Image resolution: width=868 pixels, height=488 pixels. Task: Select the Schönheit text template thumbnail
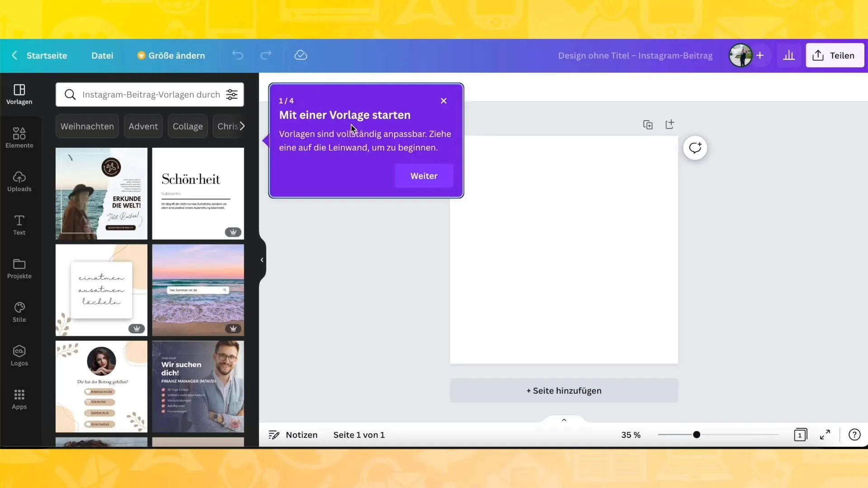click(x=198, y=193)
